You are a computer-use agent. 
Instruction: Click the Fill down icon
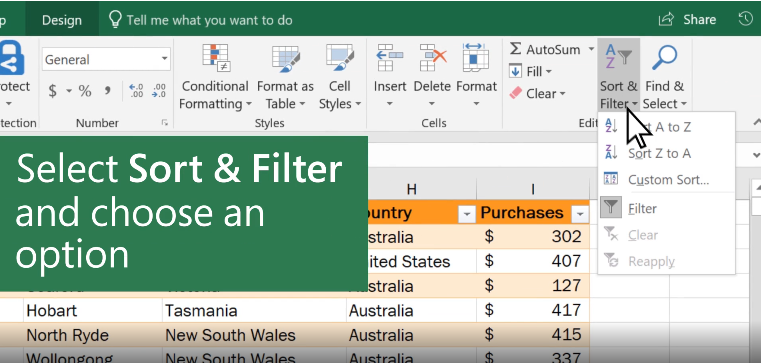pyautogui.click(x=515, y=71)
